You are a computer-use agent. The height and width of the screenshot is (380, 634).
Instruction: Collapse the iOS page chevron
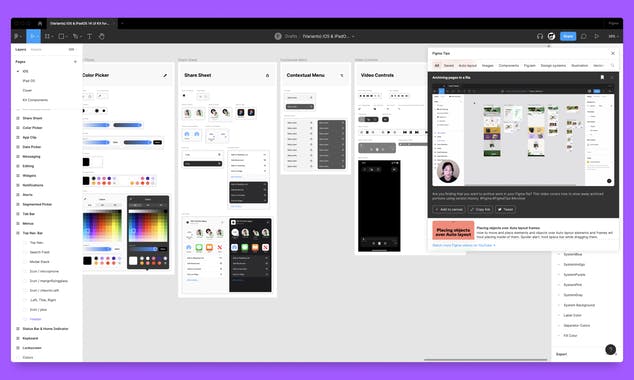point(18,72)
